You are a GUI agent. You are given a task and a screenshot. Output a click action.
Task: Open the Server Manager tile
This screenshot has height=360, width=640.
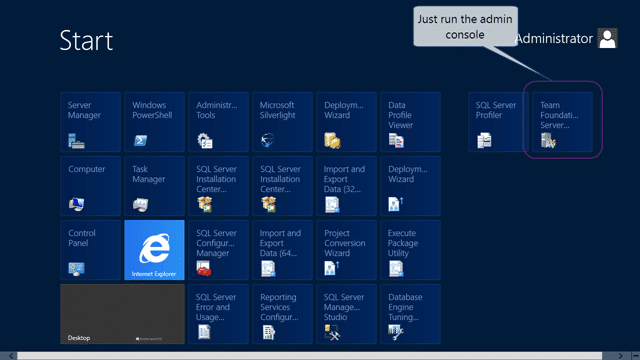[x=90, y=122]
